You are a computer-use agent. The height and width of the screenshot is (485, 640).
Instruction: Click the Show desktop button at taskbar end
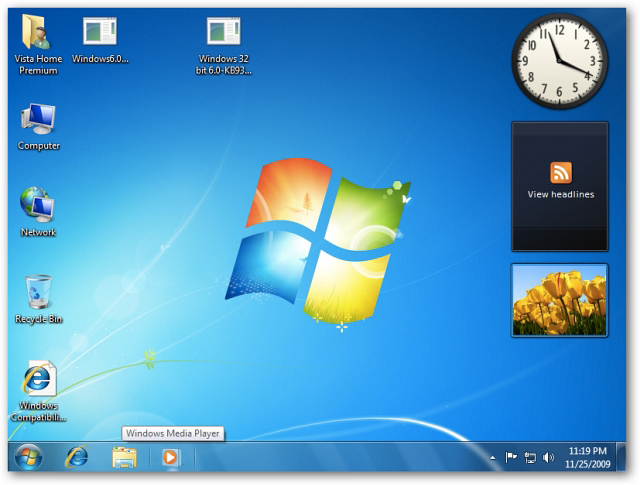pyautogui.click(x=621, y=457)
